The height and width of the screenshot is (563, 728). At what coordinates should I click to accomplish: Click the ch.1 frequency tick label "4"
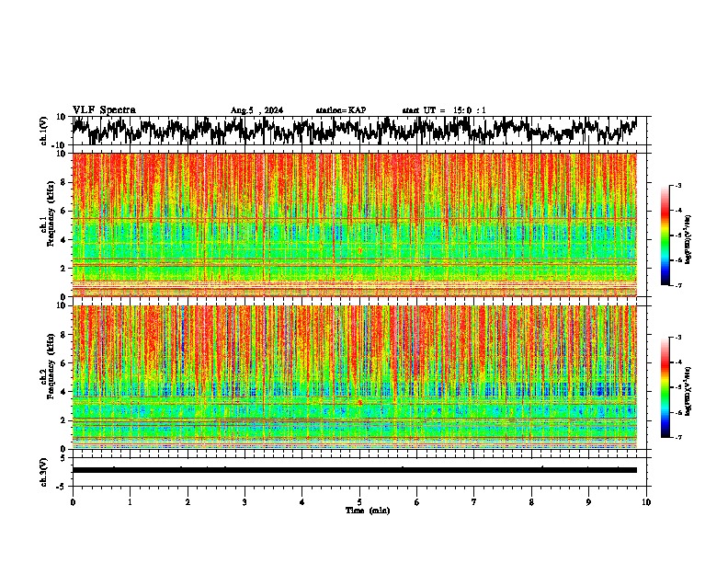63,240
